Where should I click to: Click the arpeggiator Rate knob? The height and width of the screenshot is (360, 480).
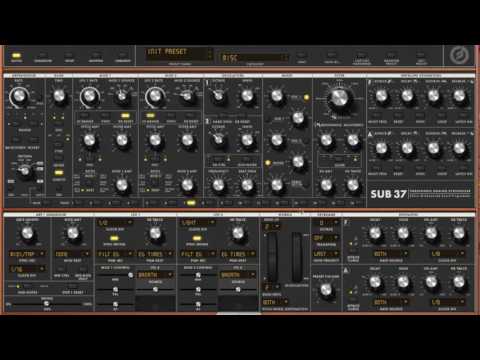pyautogui.click(x=19, y=97)
